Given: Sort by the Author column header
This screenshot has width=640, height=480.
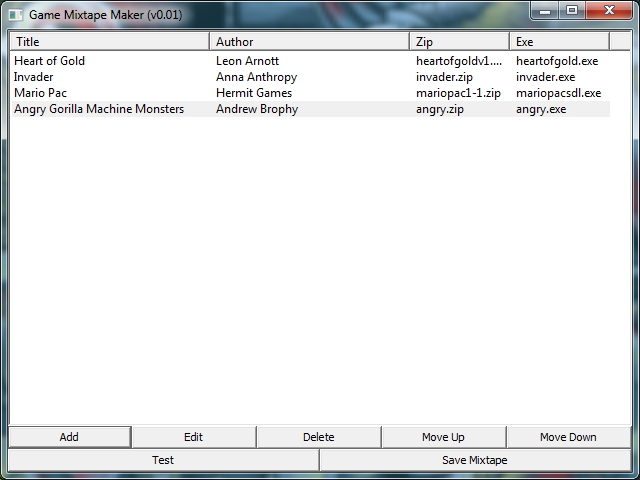Looking at the screenshot, I should (x=309, y=42).
